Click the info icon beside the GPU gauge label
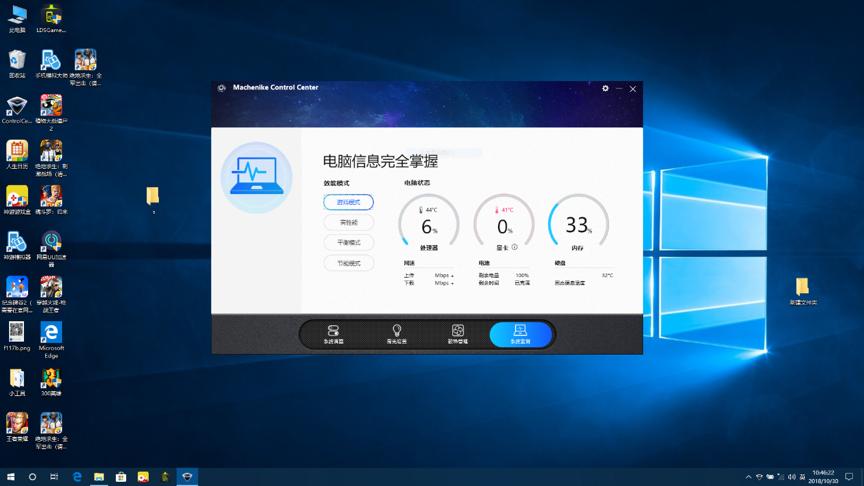This screenshot has height=486, width=864. (515, 247)
